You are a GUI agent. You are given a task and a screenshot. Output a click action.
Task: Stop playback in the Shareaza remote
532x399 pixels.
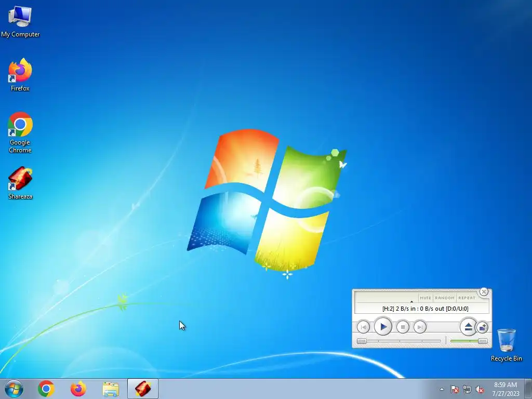pyautogui.click(x=403, y=327)
